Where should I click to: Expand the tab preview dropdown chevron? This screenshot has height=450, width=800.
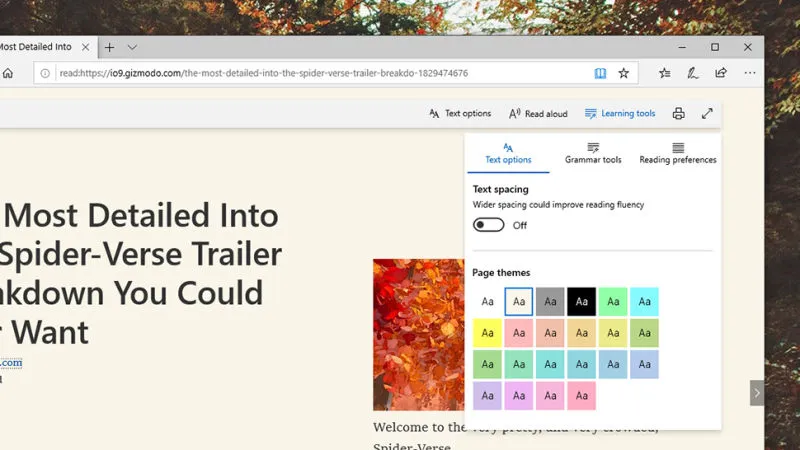(132, 47)
